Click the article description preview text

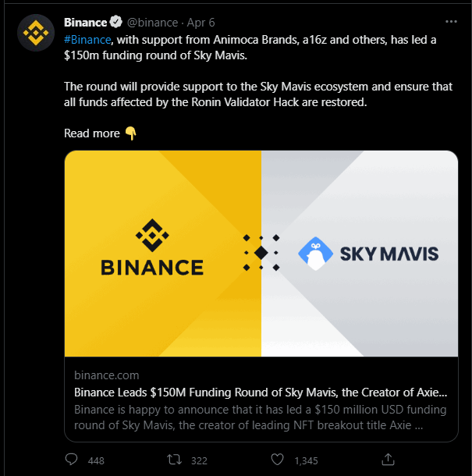260,417
